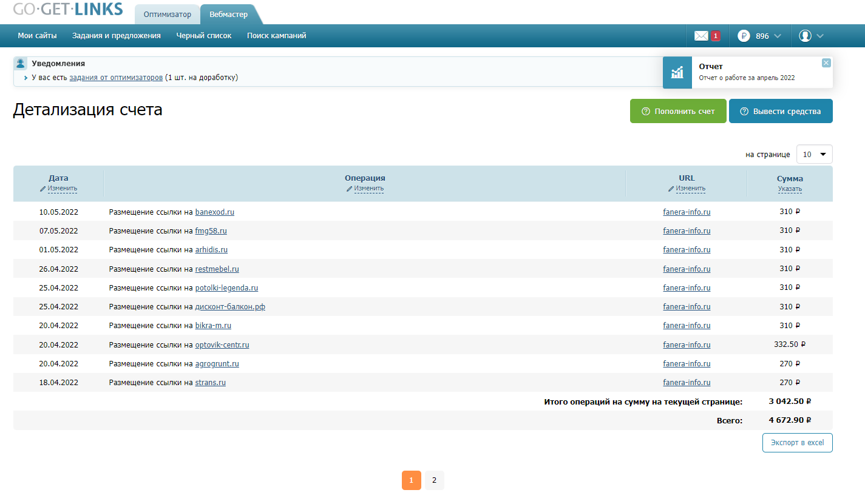
Task: Click the amount 332.50 ₽
Action: click(x=790, y=345)
